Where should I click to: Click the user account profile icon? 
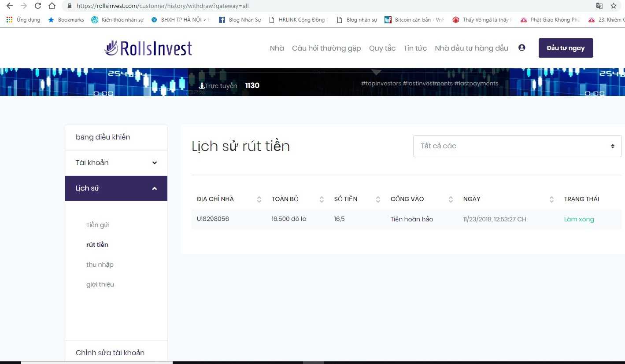point(522,48)
